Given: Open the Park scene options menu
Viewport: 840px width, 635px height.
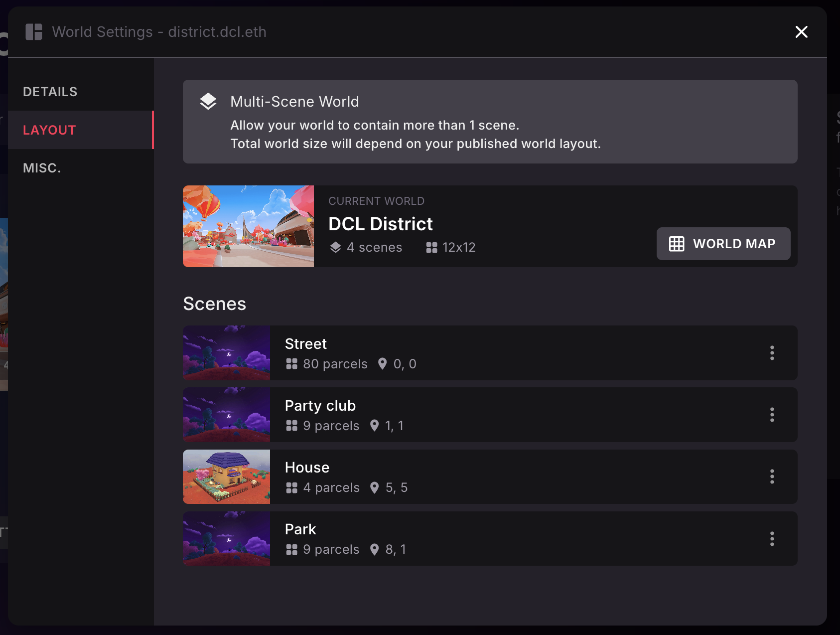Looking at the screenshot, I should point(772,538).
